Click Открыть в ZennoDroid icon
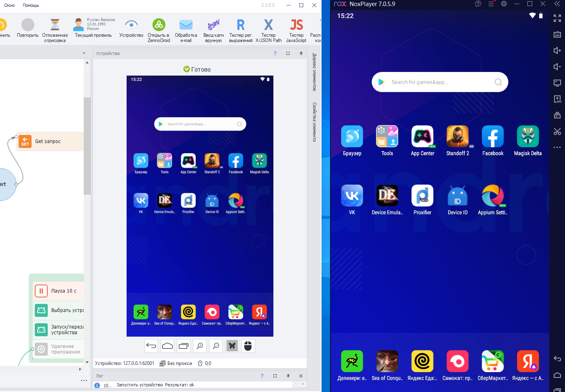 click(159, 30)
